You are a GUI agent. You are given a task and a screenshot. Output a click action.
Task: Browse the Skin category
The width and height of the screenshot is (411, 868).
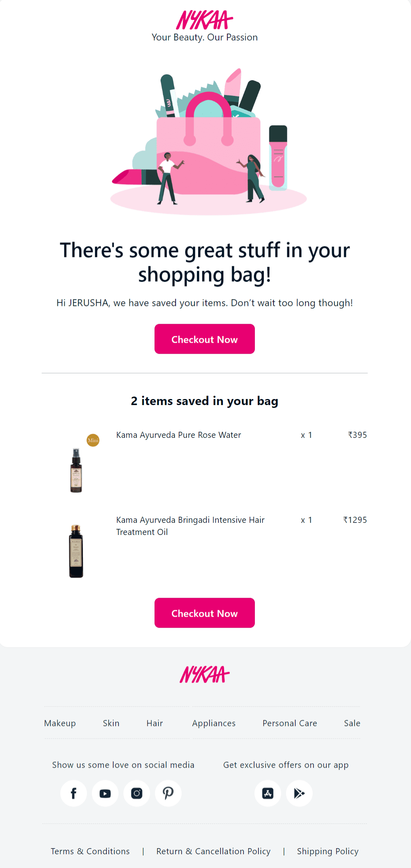click(x=111, y=723)
